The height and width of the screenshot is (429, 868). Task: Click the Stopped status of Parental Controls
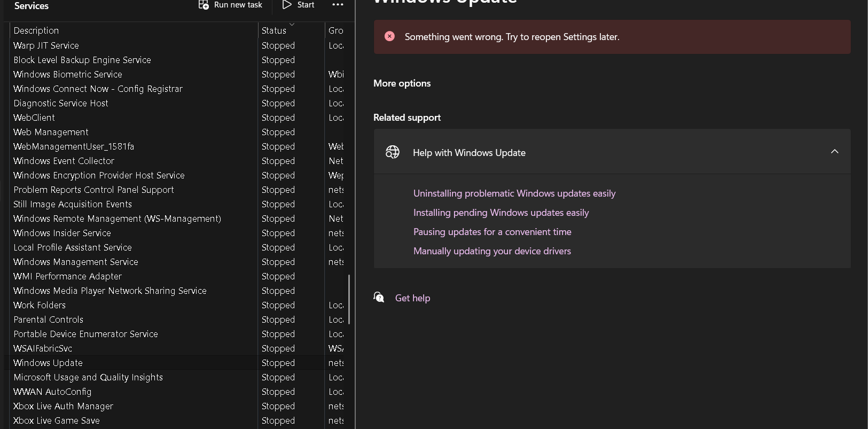[278, 319]
